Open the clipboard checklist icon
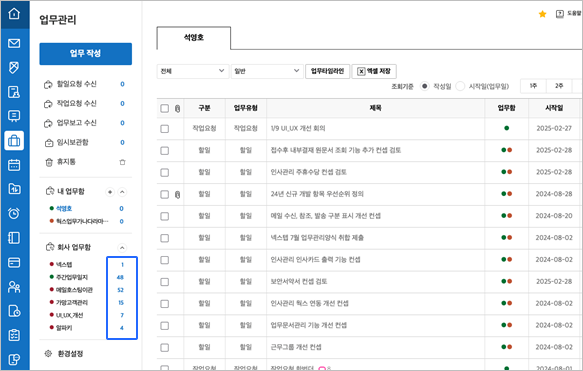 coord(14,335)
